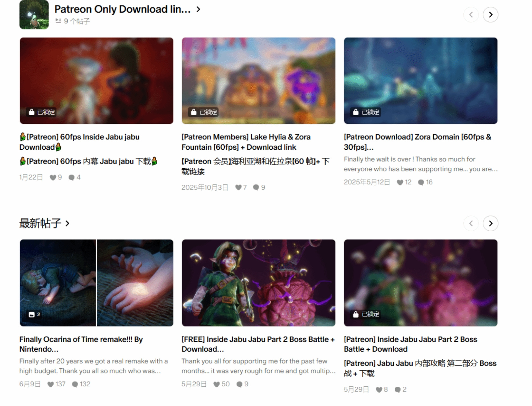Open the locked Lake Hylia & Zora Fountain thumbnail

tap(259, 81)
